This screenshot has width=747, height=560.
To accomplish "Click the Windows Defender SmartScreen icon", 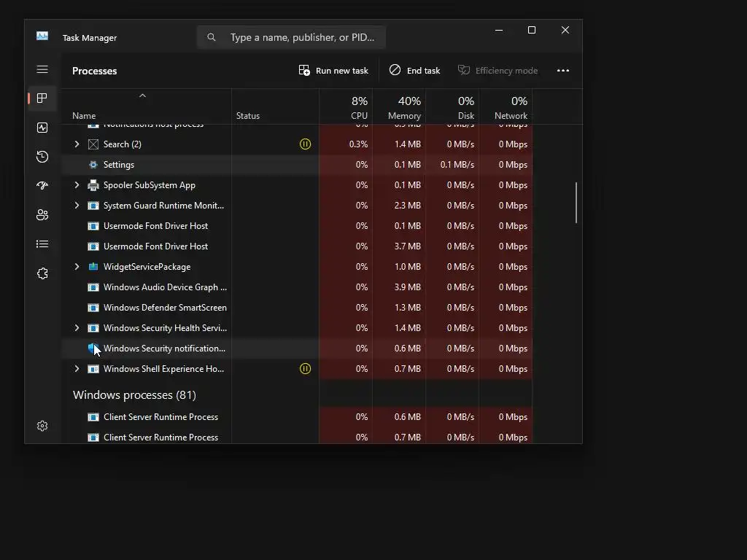I will (x=93, y=308).
